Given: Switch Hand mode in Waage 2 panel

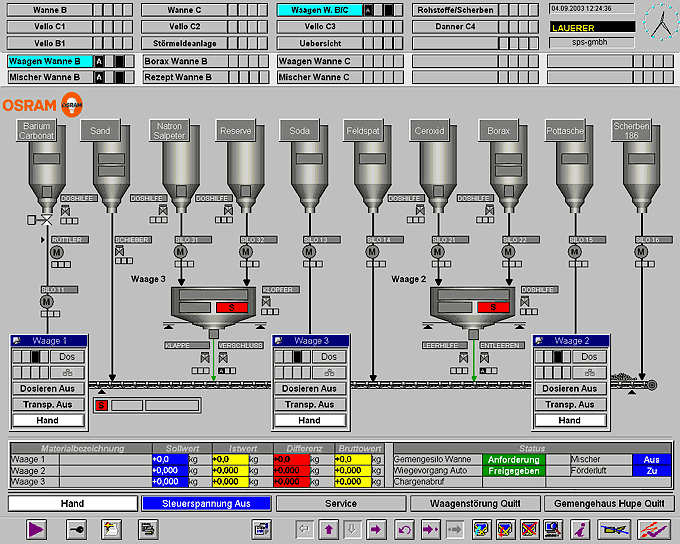Looking at the screenshot, I should tap(569, 421).
